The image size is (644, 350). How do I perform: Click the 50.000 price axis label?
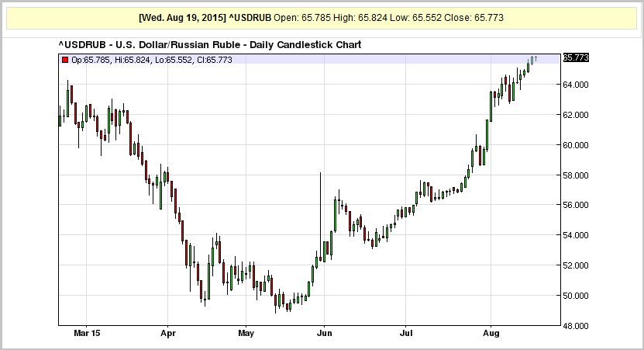click(575, 296)
